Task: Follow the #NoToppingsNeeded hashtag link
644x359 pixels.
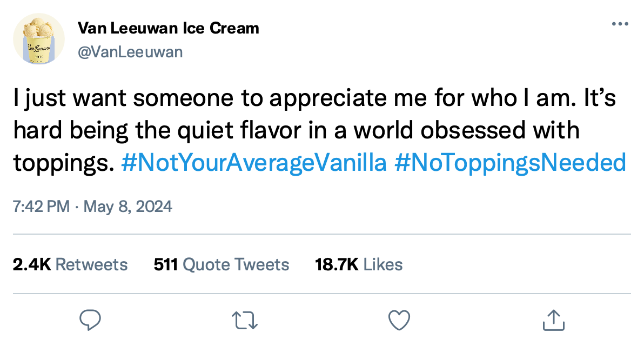Action: point(511,163)
